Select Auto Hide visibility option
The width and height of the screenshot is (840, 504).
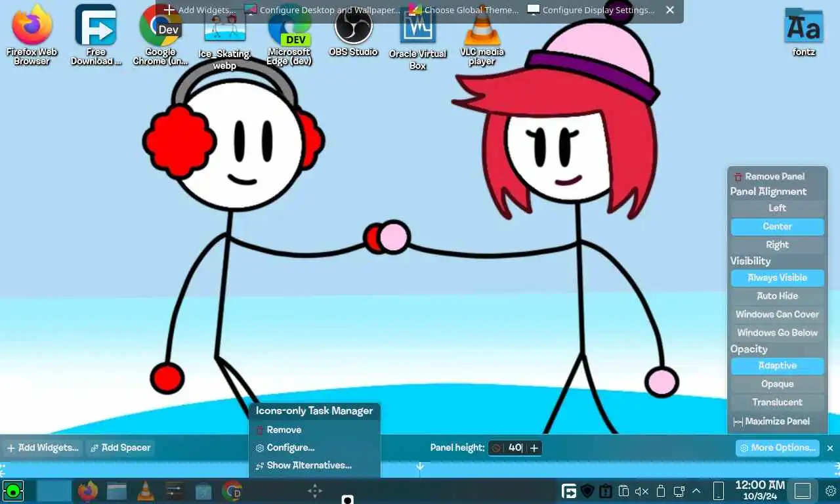point(777,296)
